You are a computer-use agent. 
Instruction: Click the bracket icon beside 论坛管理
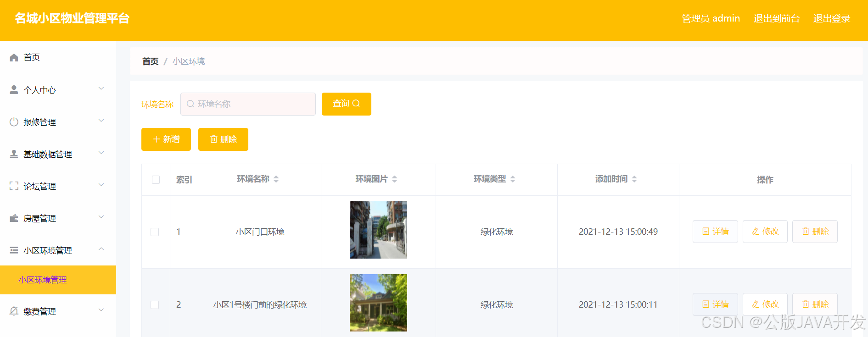pos(14,186)
